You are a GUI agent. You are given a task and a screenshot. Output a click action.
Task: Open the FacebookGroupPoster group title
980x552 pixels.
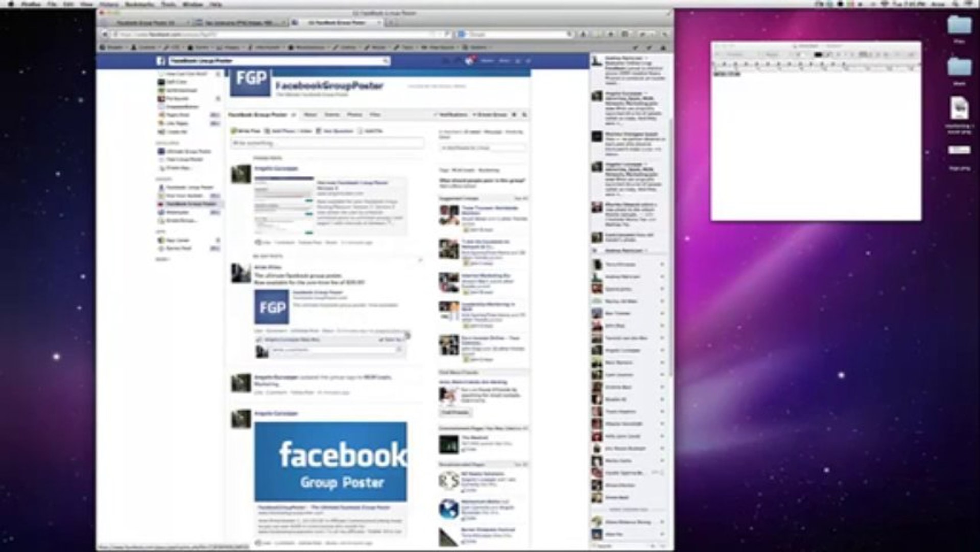click(329, 85)
